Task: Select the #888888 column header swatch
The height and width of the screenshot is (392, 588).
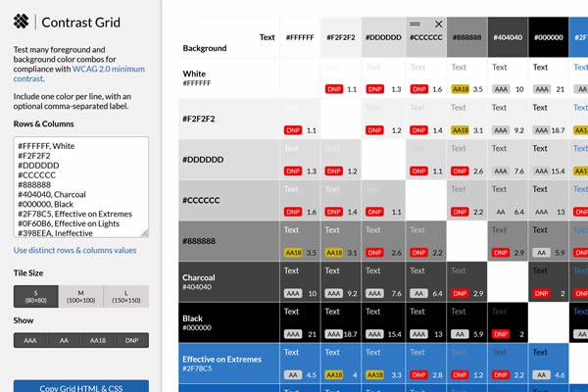Action: pyautogui.click(x=466, y=37)
